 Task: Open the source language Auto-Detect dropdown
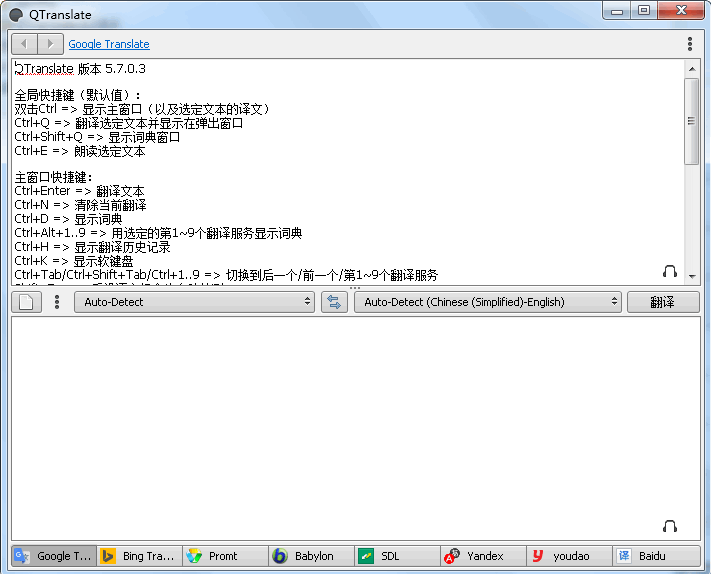tap(195, 302)
